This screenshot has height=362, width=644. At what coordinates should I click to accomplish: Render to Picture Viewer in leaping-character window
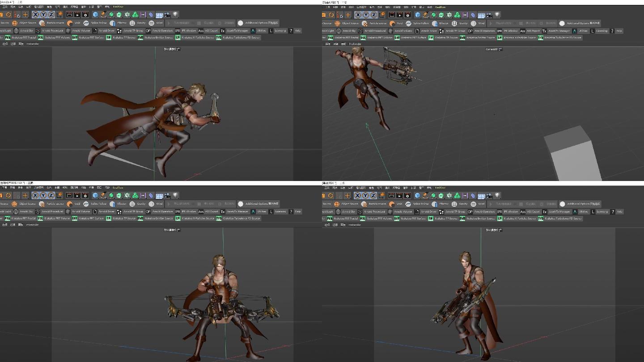pyautogui.click(x=77, y=14)
